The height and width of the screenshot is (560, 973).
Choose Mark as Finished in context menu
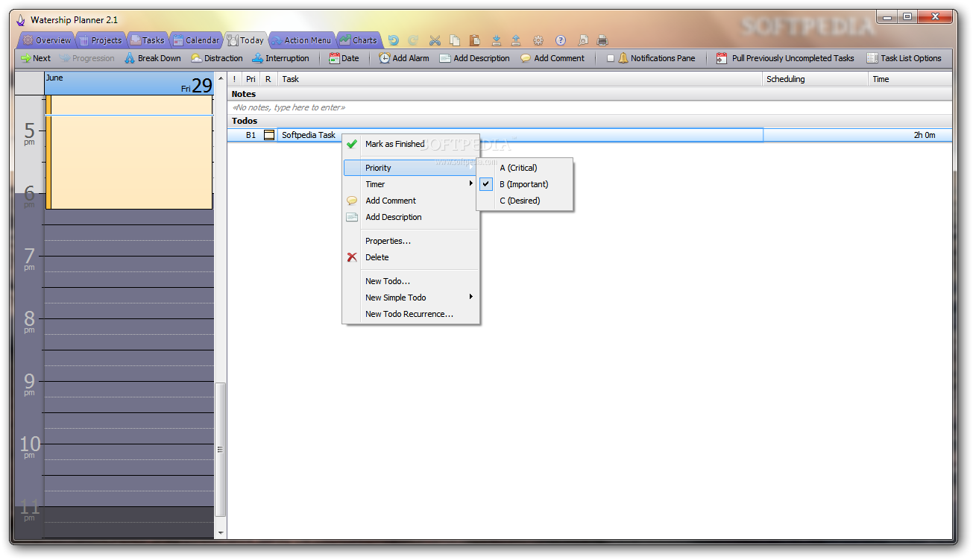coord(411,144)
